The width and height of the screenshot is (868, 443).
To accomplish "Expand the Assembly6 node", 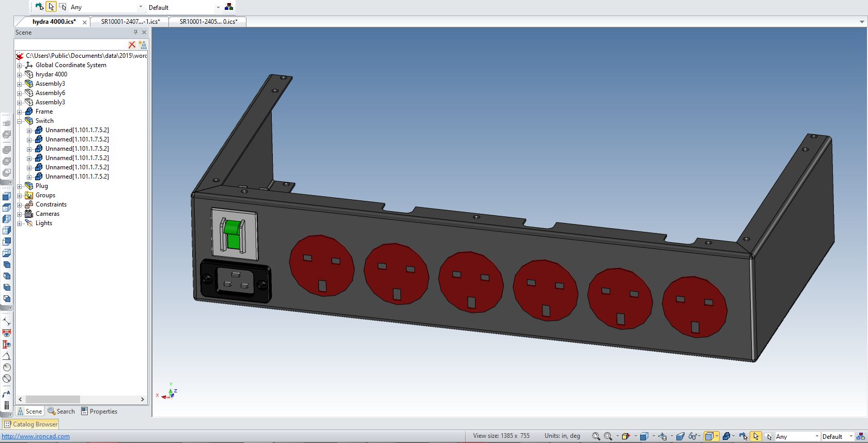I will coord(20,93).
